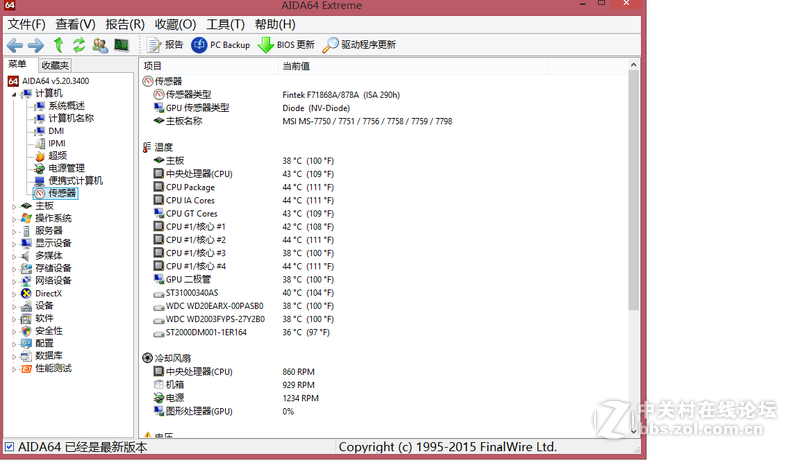This screenshot has width=800, height=463.
Task: Toggle the status bar AIDA64 checkbox
Action: [9, 447]
